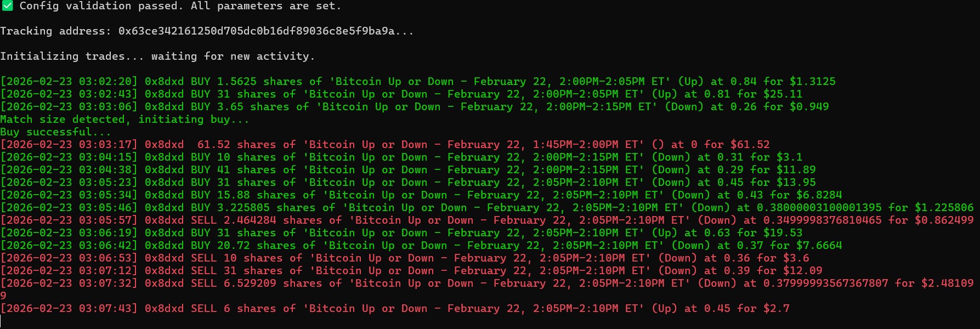Click the green checkmark icon
This screenshot has width=980, height=329.
pos(7,6)
